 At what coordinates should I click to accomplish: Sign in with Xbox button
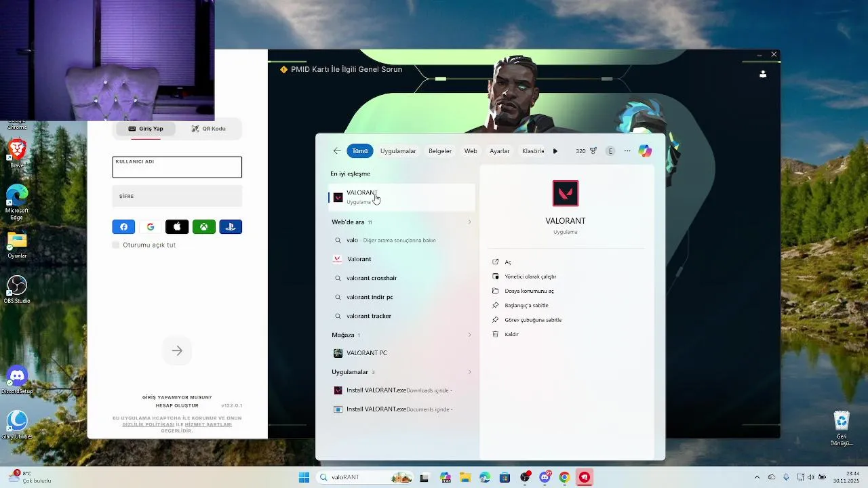pyautogui.click(x=204, y=227)
